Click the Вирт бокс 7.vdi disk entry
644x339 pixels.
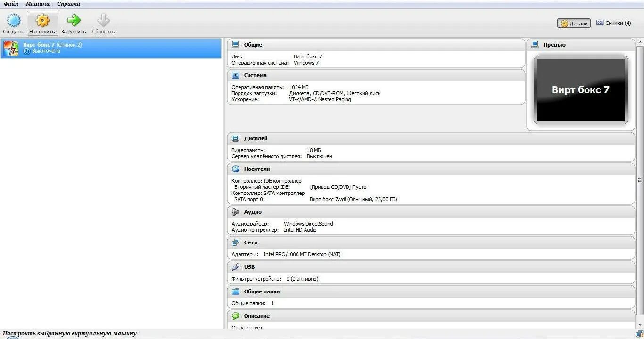[354, 199]
